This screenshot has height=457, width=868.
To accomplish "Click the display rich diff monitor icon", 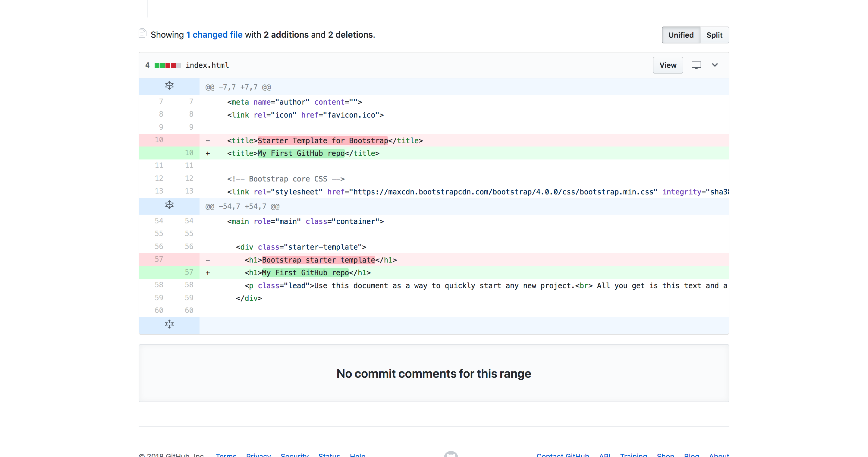I will click(x=696, y=65).
